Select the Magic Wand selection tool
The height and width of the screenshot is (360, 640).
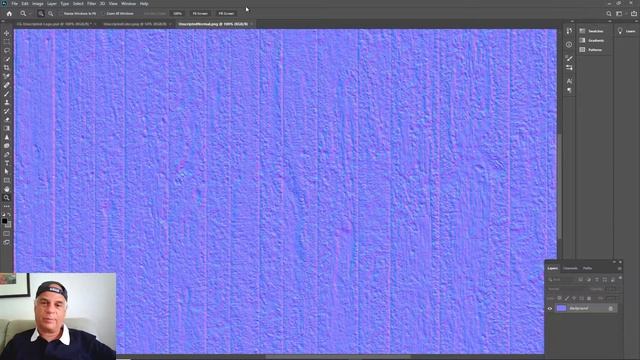coord(7,59)
